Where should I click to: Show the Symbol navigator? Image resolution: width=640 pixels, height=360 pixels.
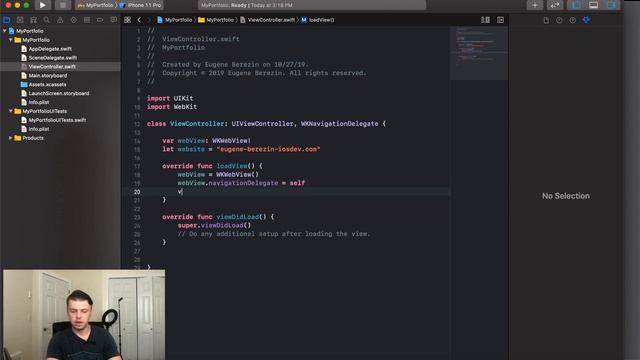click(x=33, y=20)
